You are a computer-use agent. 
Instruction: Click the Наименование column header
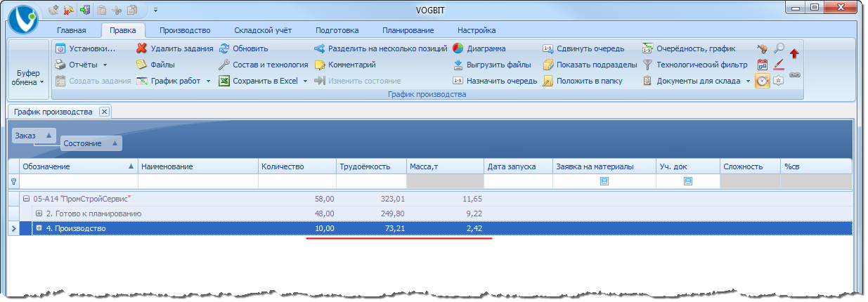click(197, 166)
